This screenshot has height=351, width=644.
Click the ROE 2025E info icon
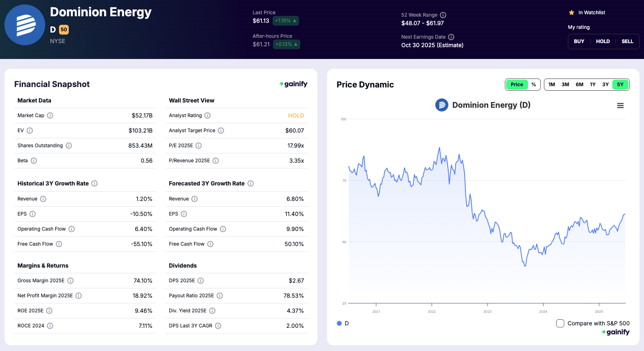[x=49, y=311]
